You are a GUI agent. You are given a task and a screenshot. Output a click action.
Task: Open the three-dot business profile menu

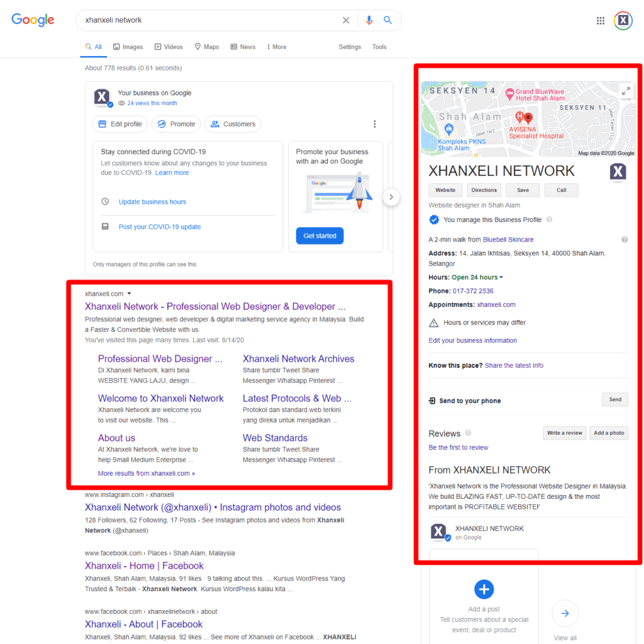coord(374,124)
